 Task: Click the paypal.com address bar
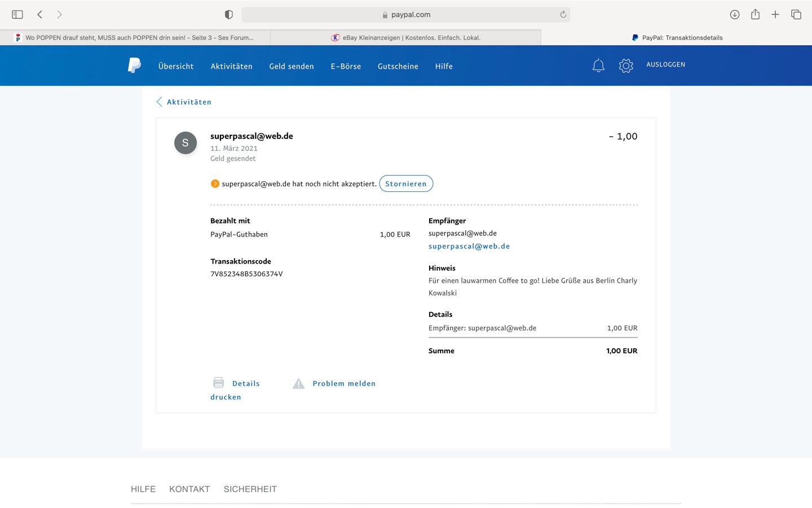(x=406, y=15)
